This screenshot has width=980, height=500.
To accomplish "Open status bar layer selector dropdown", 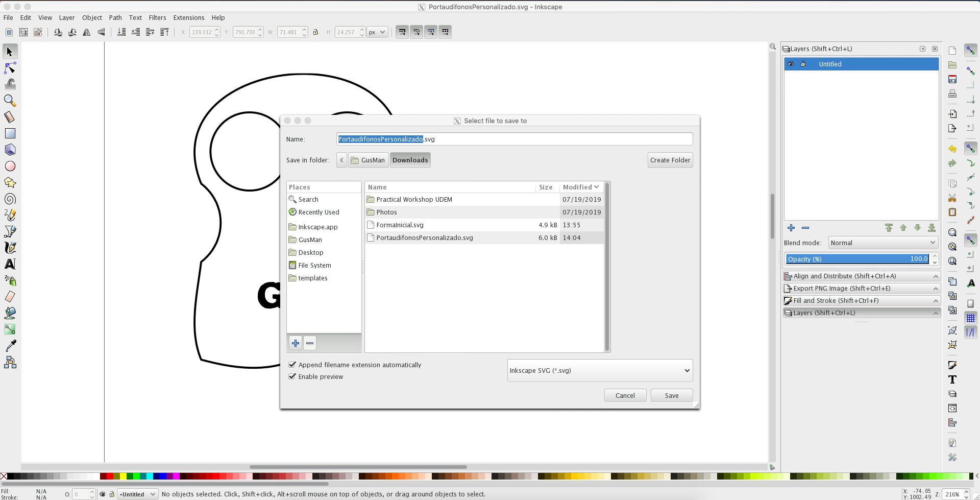I will [138, 494].
